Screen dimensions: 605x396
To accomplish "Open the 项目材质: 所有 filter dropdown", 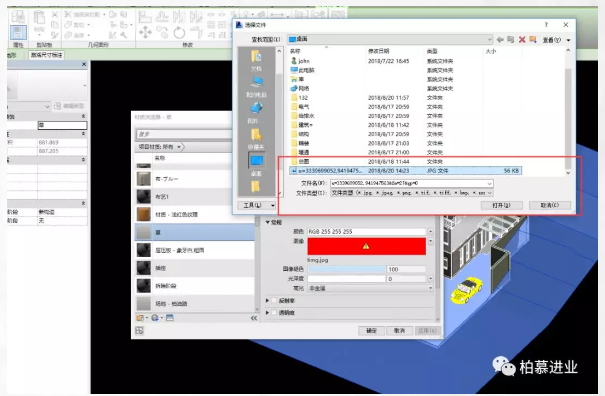I will [x=160, y=147].
